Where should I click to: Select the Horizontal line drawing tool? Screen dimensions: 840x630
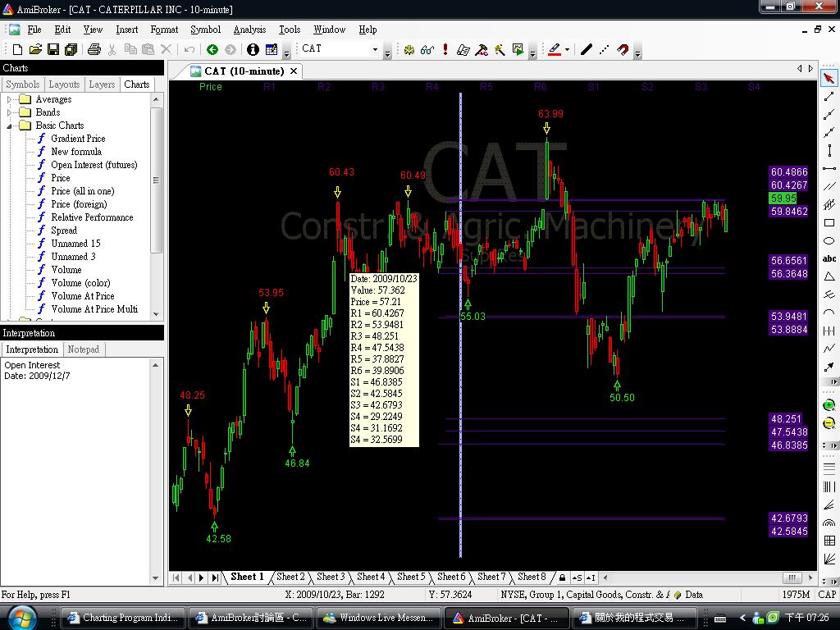829,168
